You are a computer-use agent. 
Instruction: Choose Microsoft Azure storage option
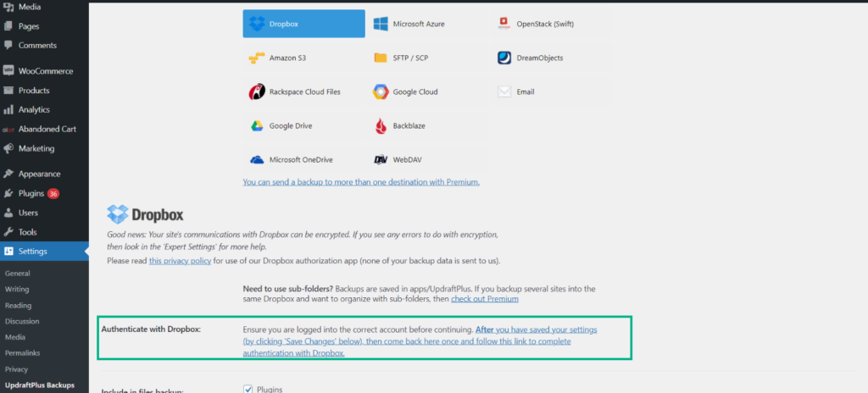click(x=427, y=24)
